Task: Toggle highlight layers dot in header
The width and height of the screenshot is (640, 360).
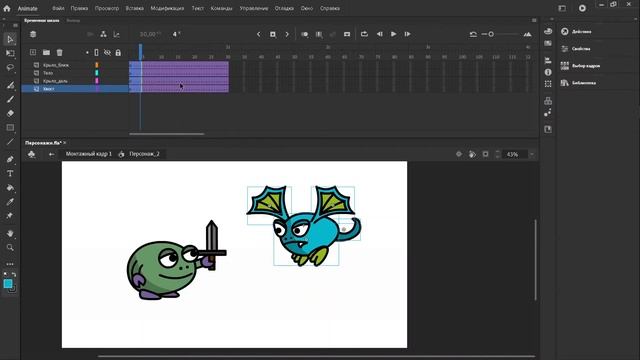Action: (87, 53)
